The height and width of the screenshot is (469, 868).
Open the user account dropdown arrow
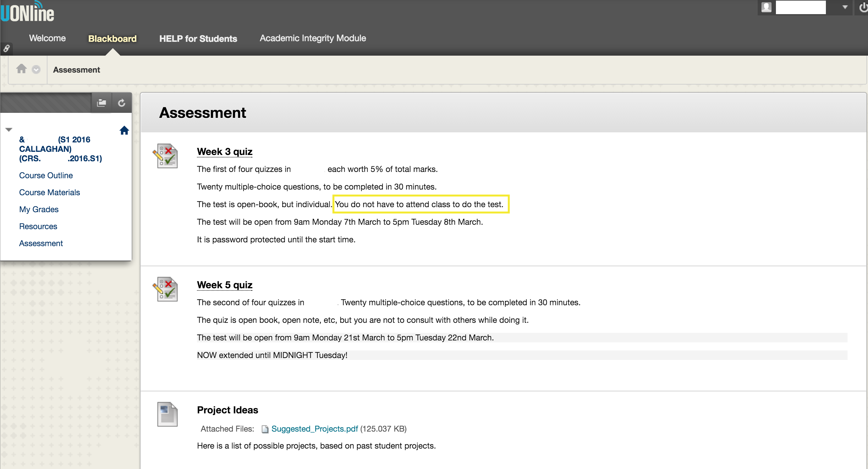click(x=845, y=7)
